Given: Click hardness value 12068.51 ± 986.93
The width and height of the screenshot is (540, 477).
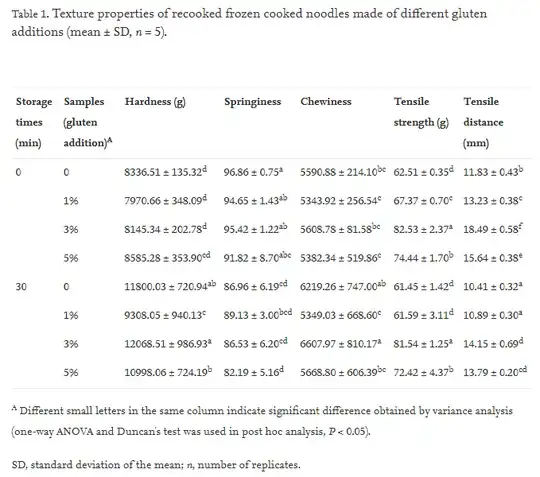Looking at the screenshot, I should coord(168,343).
